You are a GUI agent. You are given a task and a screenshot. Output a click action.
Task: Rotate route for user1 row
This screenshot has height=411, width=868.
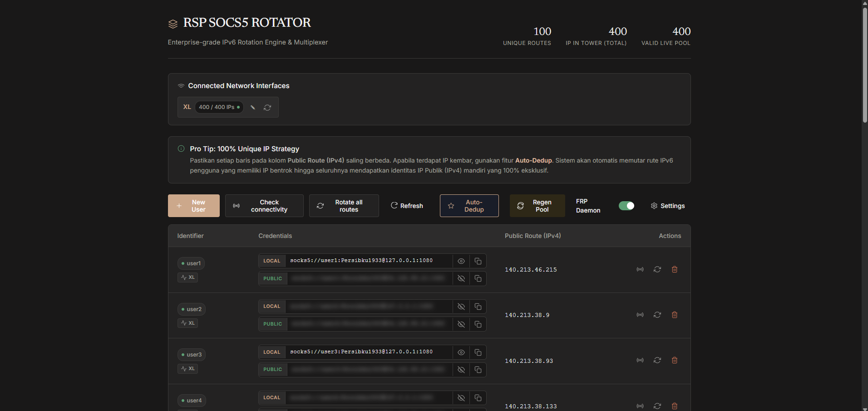point(657,269)
